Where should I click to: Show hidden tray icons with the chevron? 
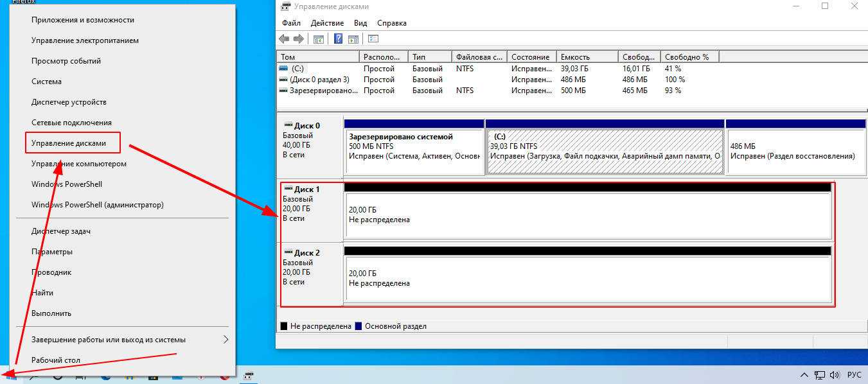point(804,375)
